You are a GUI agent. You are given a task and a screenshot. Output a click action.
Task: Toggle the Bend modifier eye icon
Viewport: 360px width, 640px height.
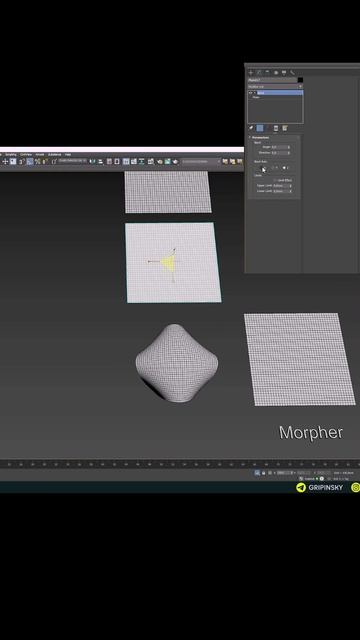[x=250, y=93]
